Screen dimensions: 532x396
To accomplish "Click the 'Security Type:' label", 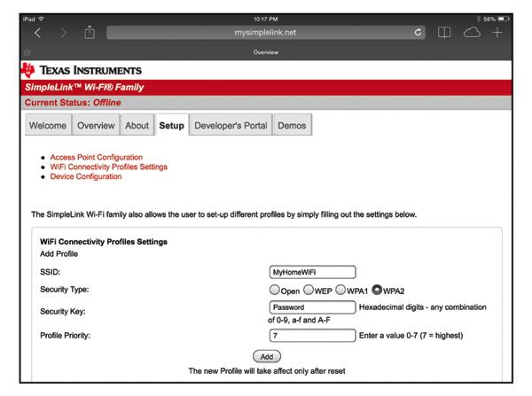I will click(x=65, y=289).
